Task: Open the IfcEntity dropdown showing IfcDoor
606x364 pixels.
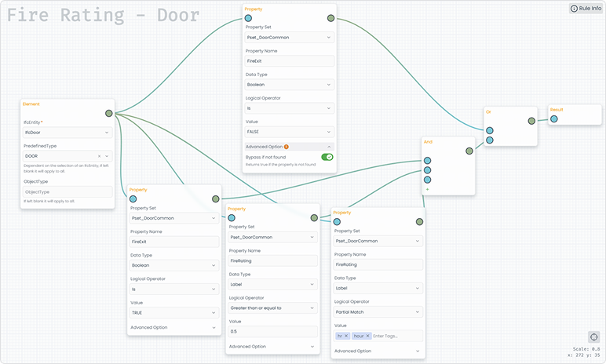Action: (x=68, y=133)
